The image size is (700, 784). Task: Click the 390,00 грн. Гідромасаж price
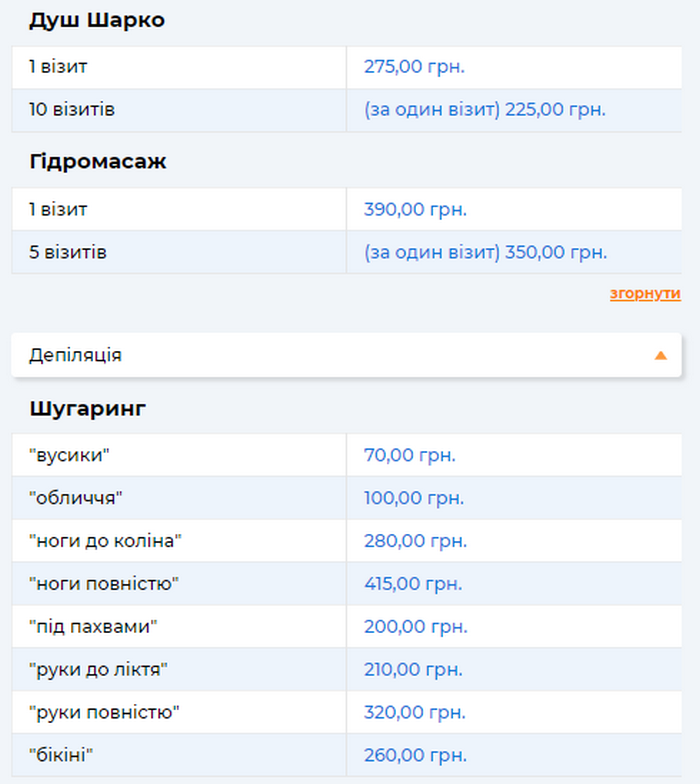coord(415,210)
